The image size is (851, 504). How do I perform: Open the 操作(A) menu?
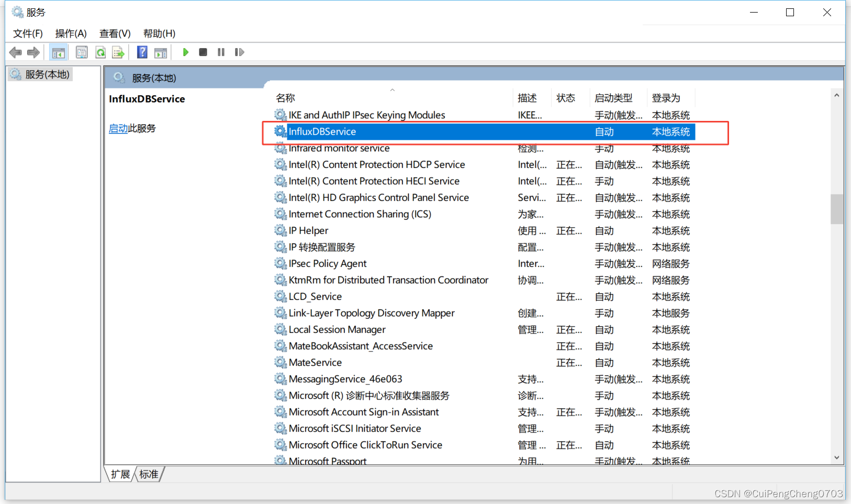click(71, 33)
